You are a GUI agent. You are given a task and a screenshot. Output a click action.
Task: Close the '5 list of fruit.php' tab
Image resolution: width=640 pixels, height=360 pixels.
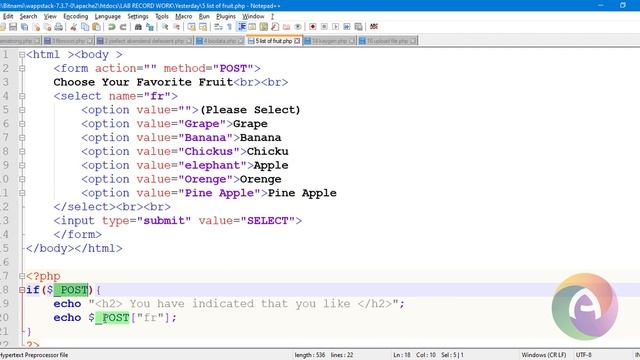[x=297, y=41]
